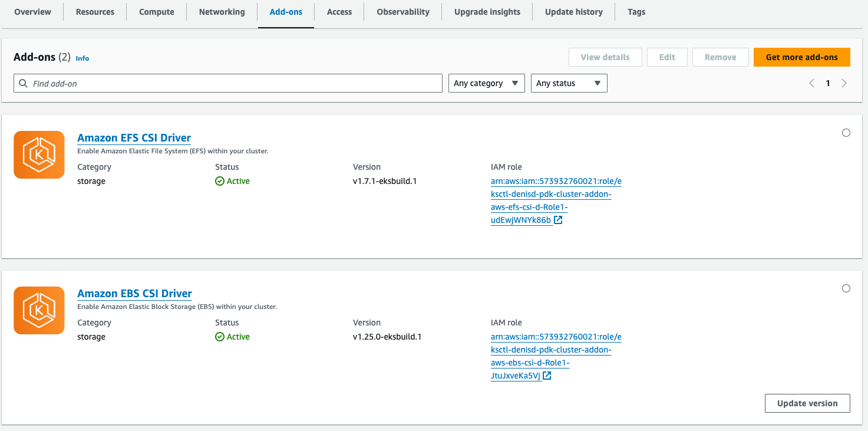The image size is (868, 431).
Task: Switch to the Networking tab
Action: 222,12
